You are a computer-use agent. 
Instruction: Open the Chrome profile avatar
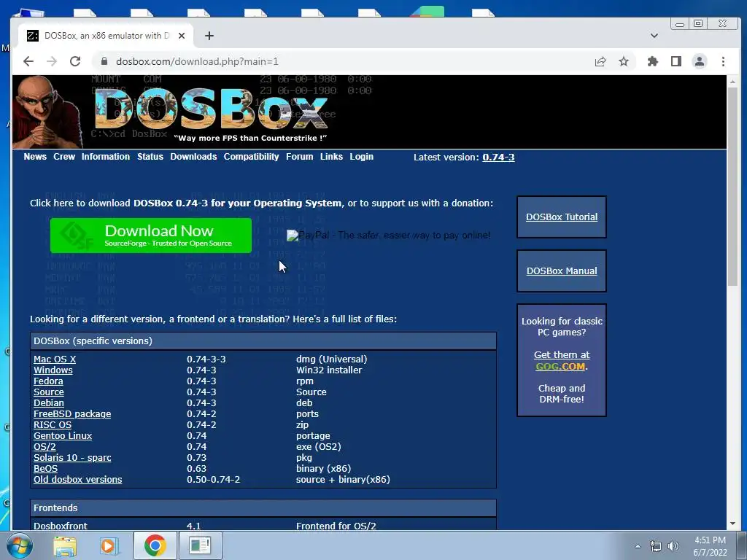click(x=700, y=61)
